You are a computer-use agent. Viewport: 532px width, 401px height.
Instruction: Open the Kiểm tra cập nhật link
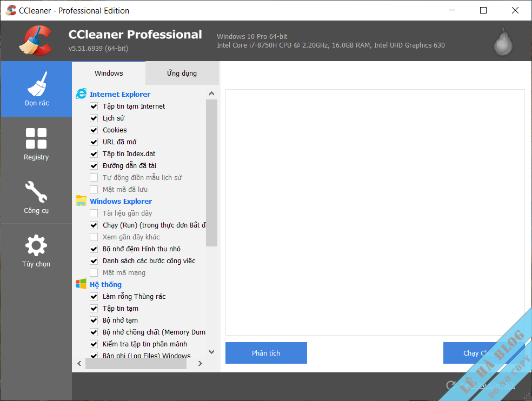(x=488, y=385)
